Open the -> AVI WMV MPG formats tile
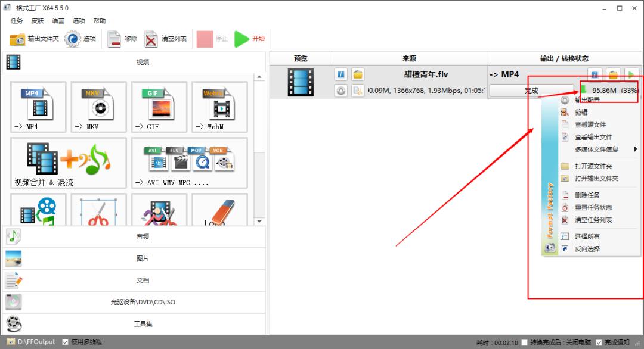This screenshot has width=644, height=349. pyautogui.click(x=190, y=163)
